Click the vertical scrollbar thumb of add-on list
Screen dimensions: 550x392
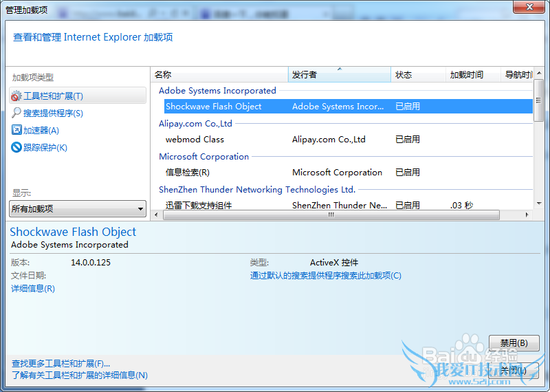tap(539, 100)
